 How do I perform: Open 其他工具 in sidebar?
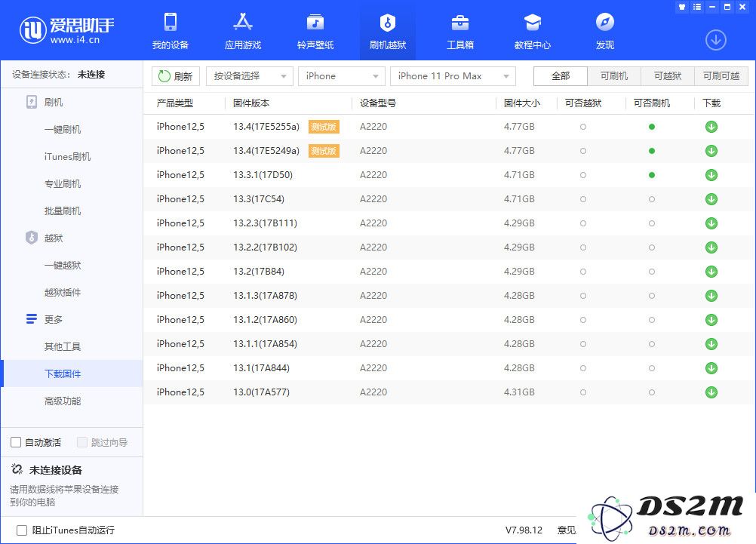pos(63,346)
